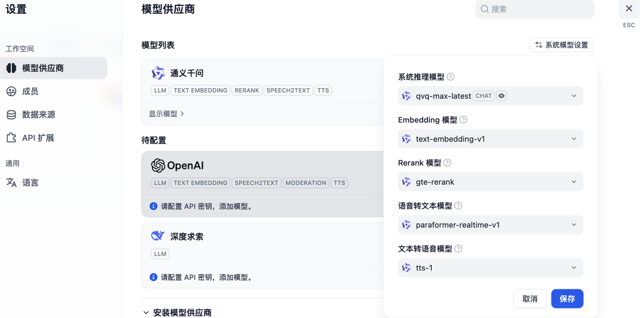
Task: Click the CHAT badge on qvq-max-latest
Action: [484, 95]
